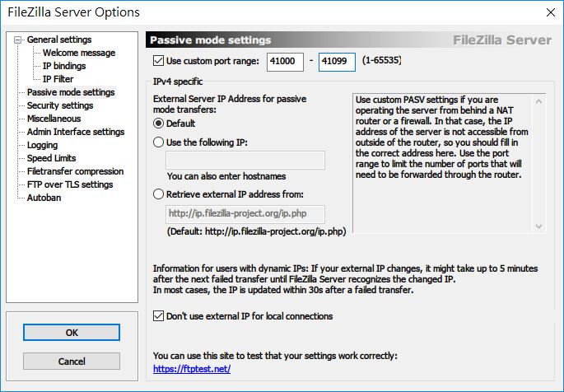Click the port range end field

pyautogui.click(x=336, y=61)
